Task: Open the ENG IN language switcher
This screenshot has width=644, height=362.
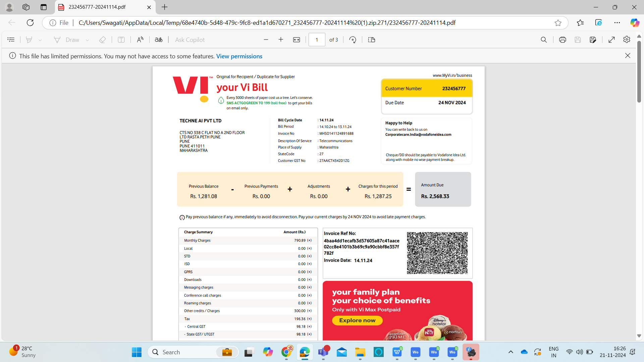Action: (x=553, y=352)
